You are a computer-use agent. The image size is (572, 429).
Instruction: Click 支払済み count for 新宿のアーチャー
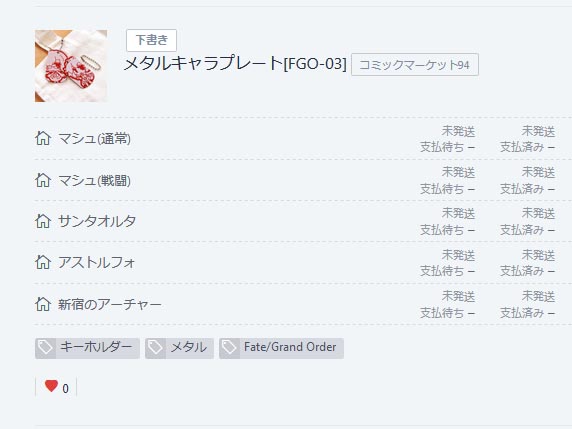[x=527, y=313]
